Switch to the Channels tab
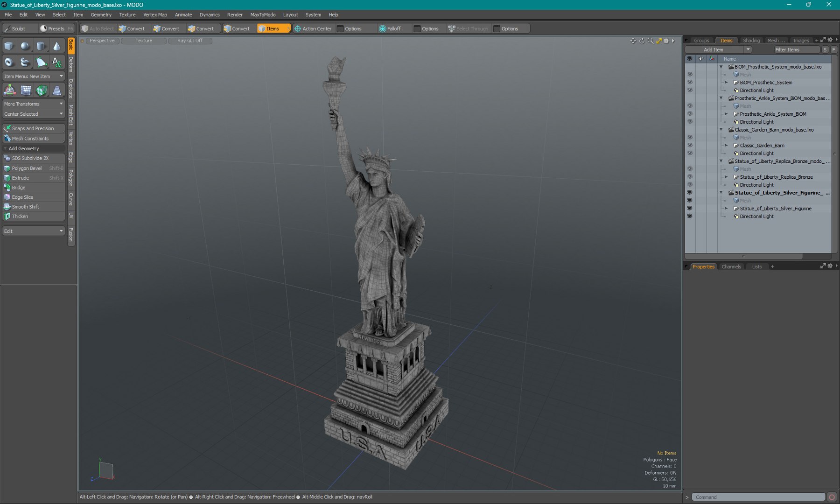 coord(731,266)
